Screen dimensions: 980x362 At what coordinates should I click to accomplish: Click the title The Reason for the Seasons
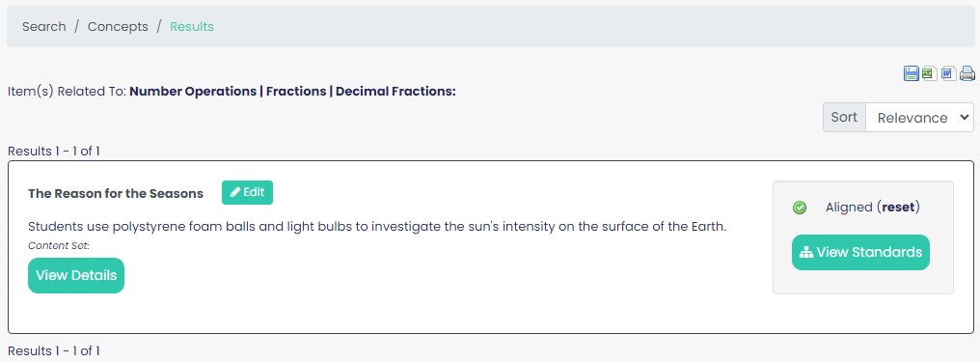[116, 194]
